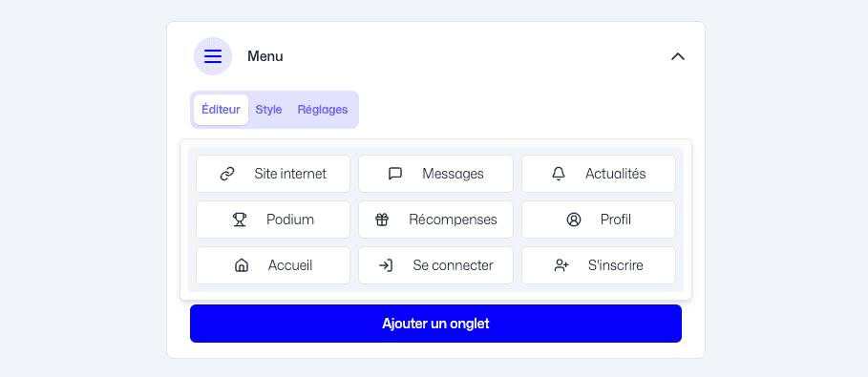This screenshot has height=377, width=868.
Task: Select the Podium trophy icon
Action: pyautogui.click(x=239, y=220)
